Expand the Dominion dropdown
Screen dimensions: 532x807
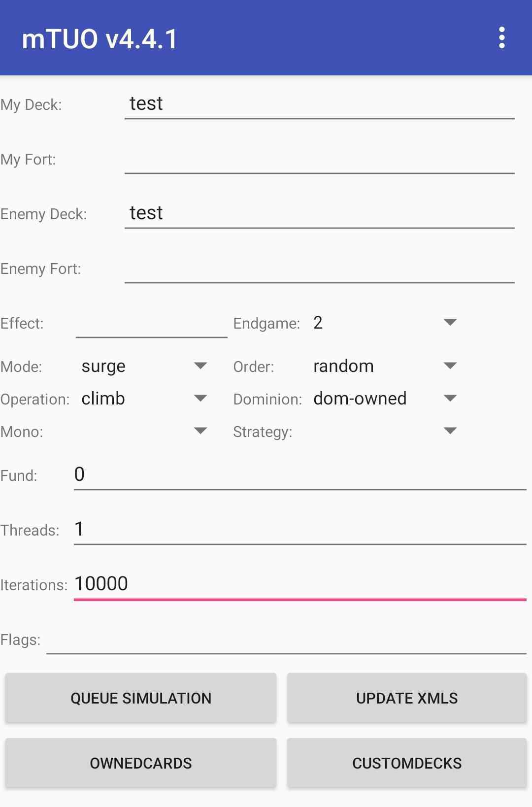[385, 399]
